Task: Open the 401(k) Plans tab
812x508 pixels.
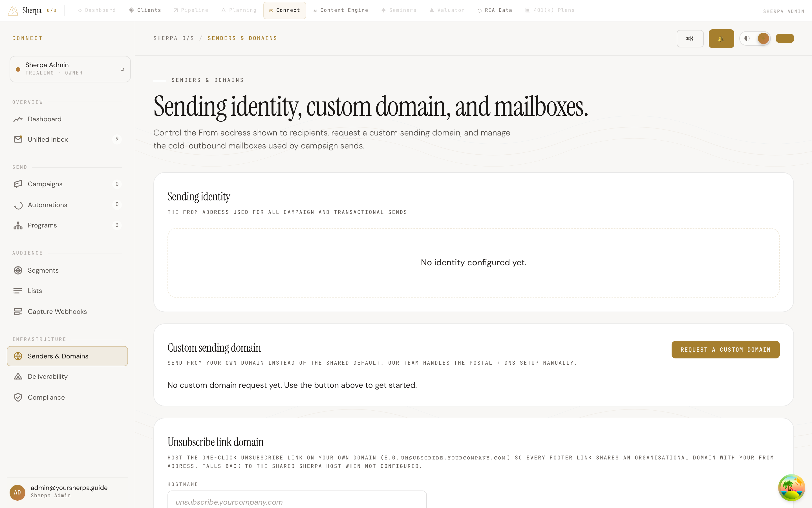Action: click(x=550, y=10)
